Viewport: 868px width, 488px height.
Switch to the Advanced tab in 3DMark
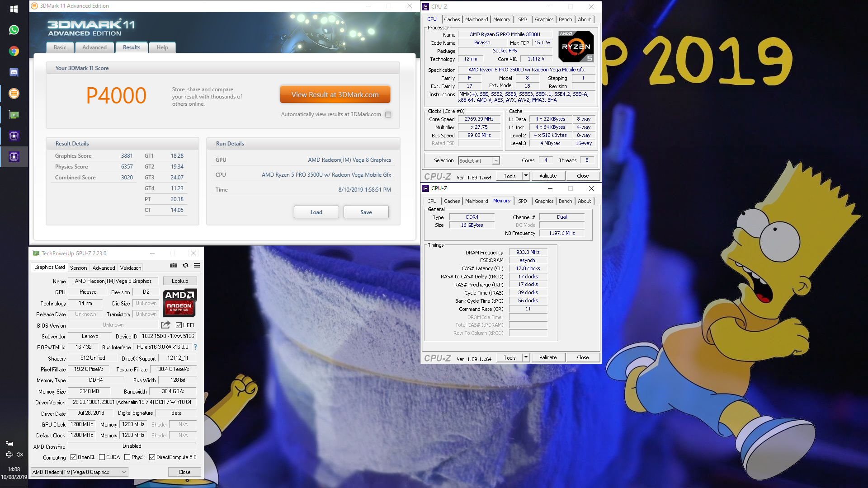click(x=94, y=47)
